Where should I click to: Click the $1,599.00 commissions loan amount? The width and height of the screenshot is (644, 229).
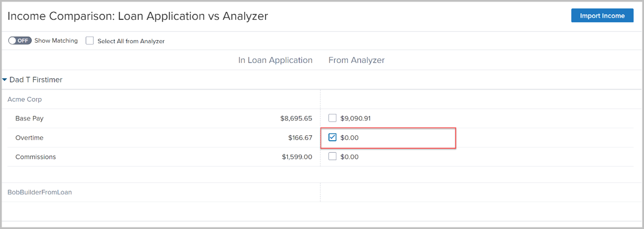(296, 157)
